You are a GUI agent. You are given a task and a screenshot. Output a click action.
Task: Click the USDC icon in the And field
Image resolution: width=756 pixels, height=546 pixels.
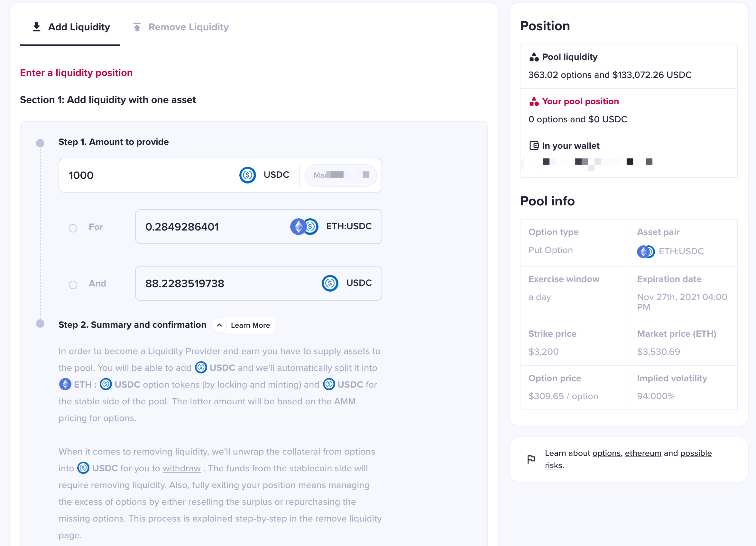tap(330, 283)
